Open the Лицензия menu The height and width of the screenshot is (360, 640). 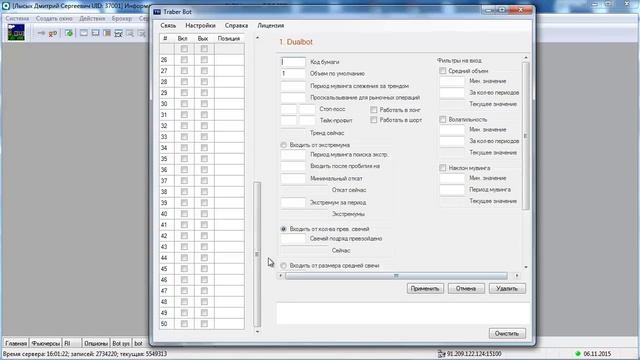[271, 25]
